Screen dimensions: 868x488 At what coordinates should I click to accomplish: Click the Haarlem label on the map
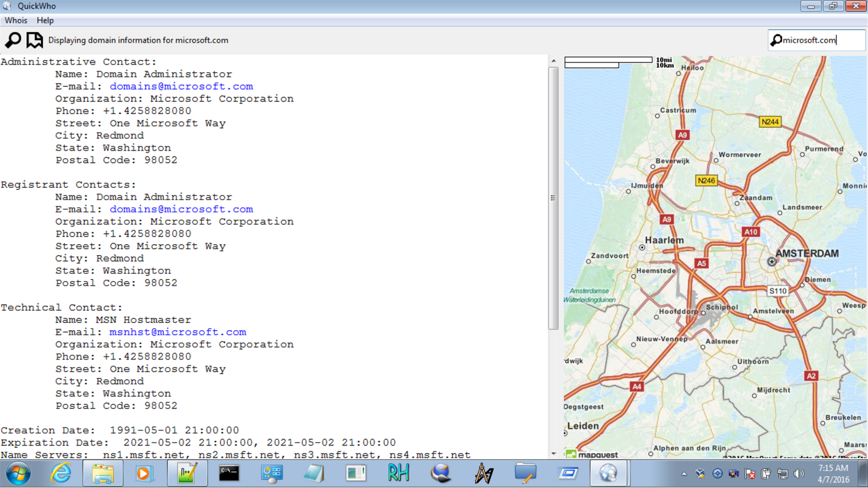[665, 240]
